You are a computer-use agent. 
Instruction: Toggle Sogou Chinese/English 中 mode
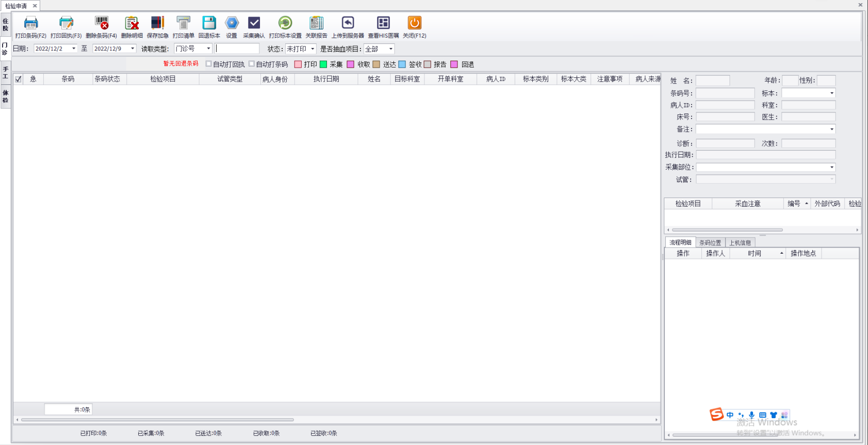click(x=730, y=415)
